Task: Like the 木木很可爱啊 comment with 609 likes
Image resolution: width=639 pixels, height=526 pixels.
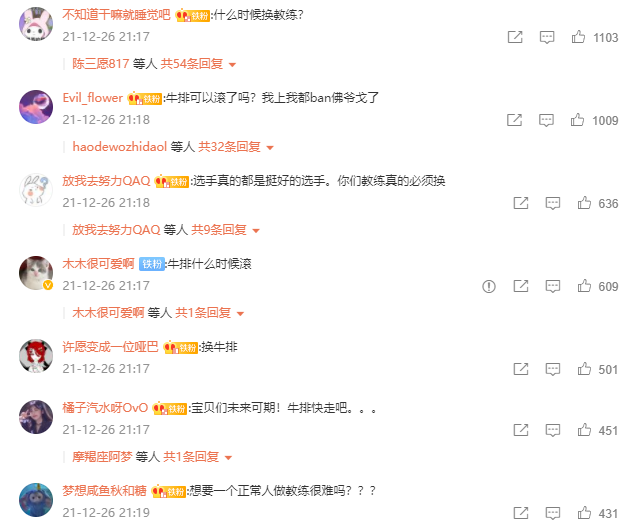Action: pos(584,286)
